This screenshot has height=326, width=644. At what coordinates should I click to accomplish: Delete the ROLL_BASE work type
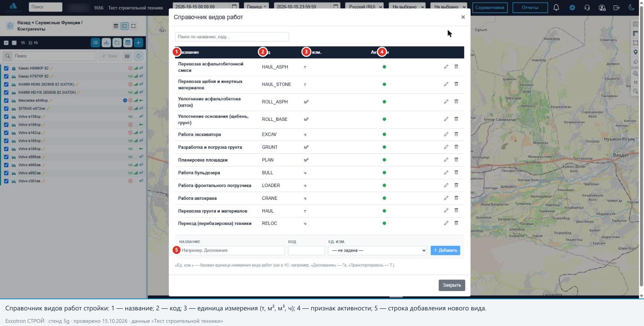point(456,119)
